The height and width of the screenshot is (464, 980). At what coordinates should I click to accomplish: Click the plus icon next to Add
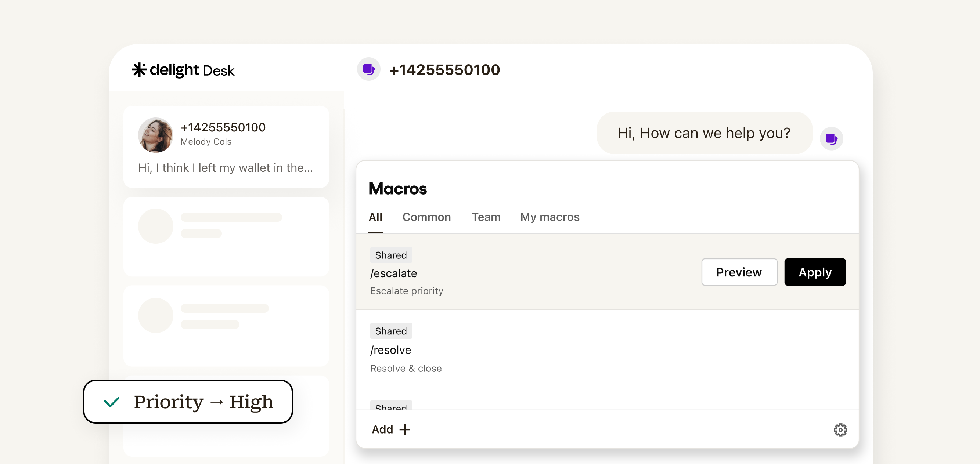pyautogui.click(x=405, y=429)
